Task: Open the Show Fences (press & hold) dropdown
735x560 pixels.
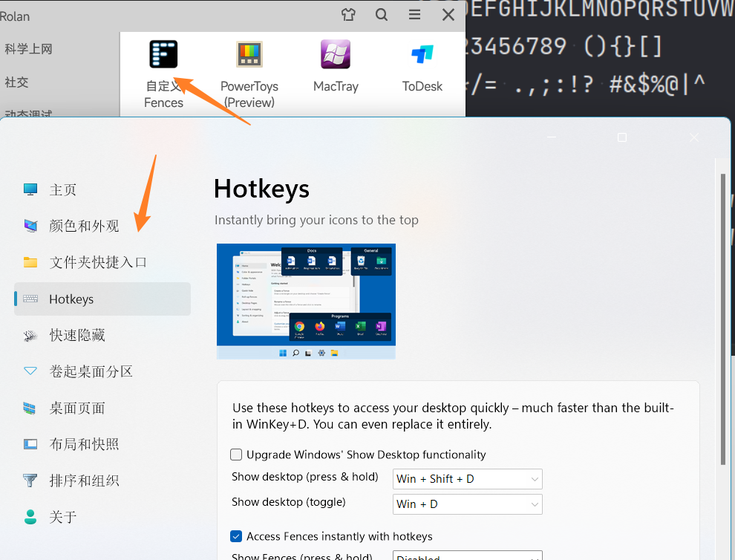Action: 467,556
